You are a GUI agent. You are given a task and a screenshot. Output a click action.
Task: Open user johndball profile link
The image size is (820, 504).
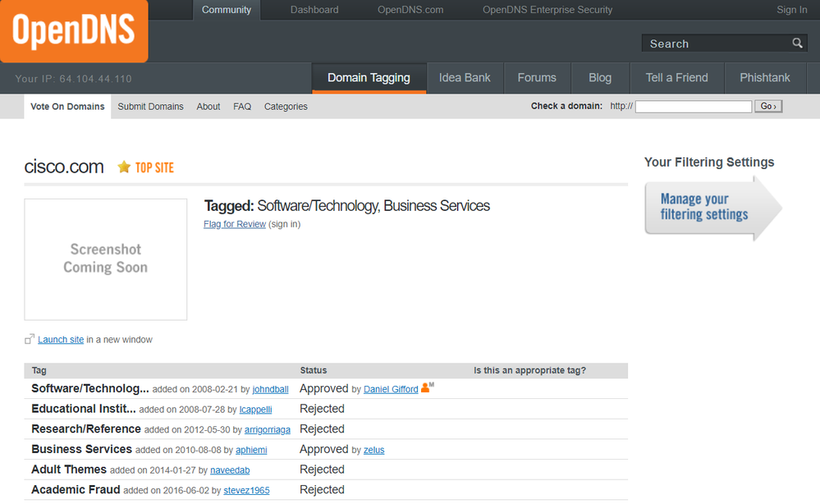(x=270, y=390)
